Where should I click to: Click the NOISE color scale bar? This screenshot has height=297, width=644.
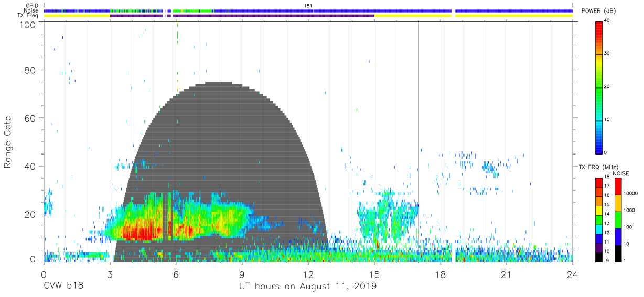pyautogui.click(x=618, y=220)
